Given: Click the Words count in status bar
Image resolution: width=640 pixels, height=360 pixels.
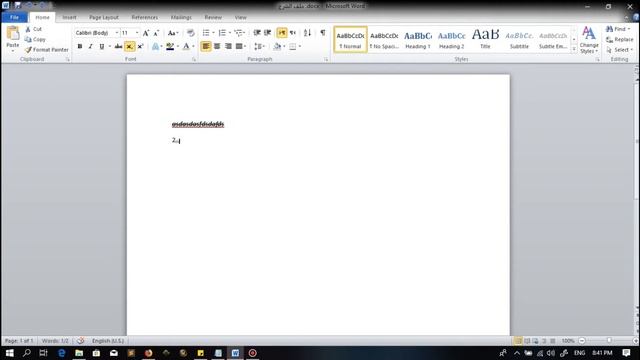Looking at the screenshot, I should coord(55,340).
